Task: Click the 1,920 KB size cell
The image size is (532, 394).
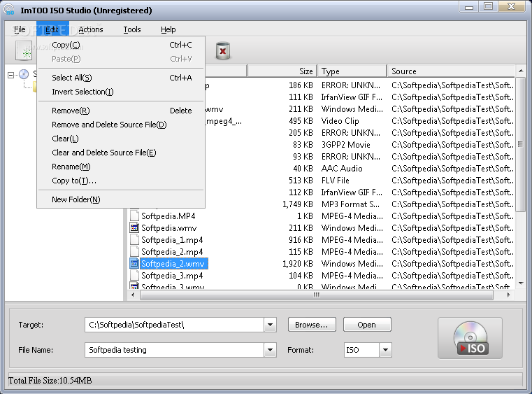Action: [x=298, y=264]
